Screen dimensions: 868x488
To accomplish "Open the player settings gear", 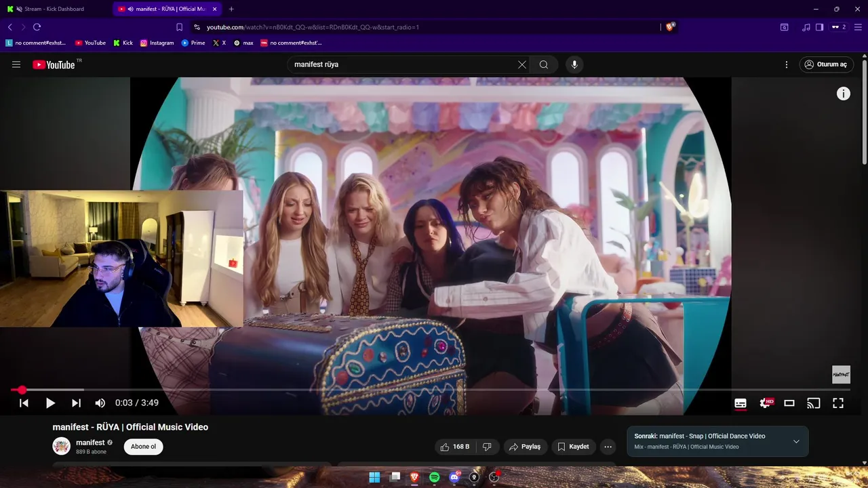I will [x=765, y=403].
